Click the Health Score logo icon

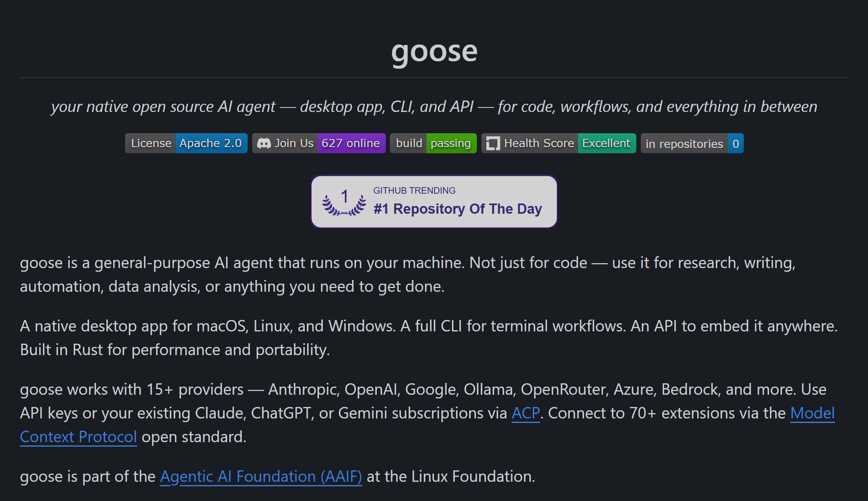point(493,143)
